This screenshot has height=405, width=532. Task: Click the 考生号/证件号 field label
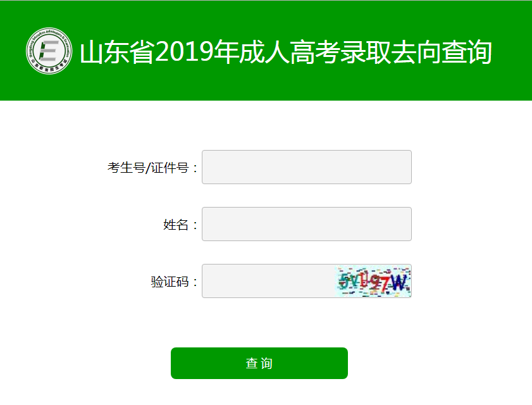(152, 168)
